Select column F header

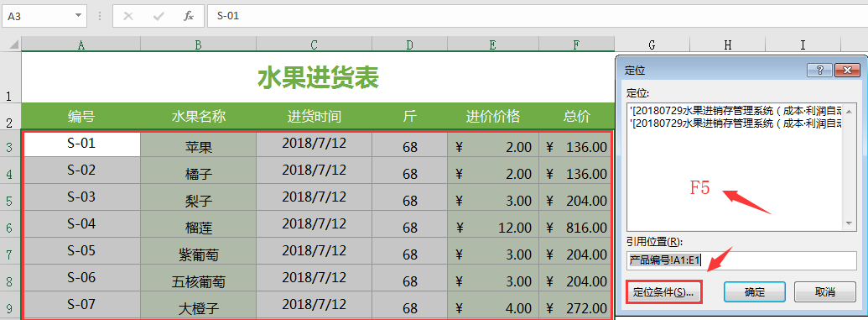576,45
